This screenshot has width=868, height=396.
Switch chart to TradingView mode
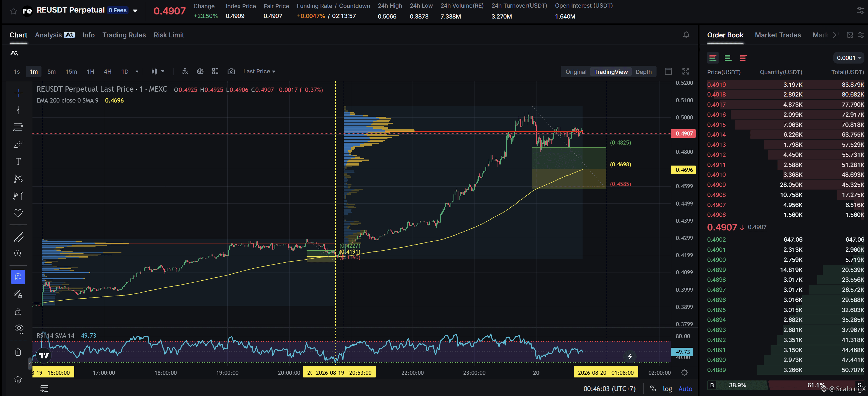tap(611, 72)
